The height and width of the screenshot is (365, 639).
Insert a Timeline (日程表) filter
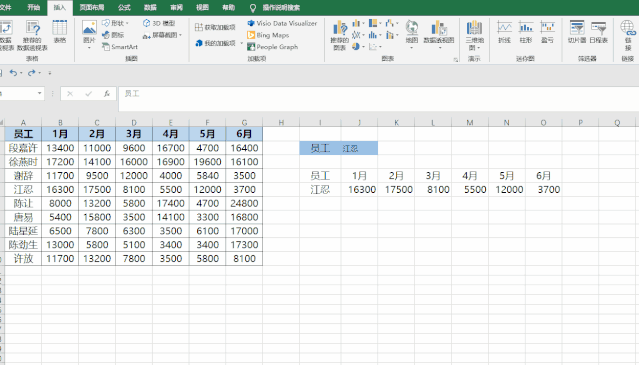(x=598, y=32)
